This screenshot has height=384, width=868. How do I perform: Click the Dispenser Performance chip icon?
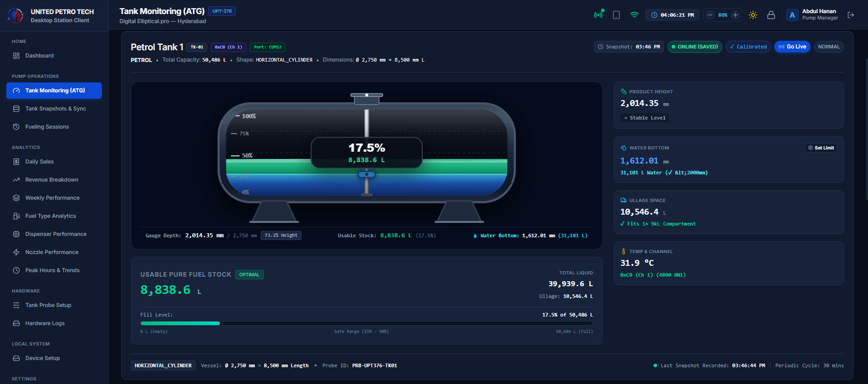(x=16, y=234)
